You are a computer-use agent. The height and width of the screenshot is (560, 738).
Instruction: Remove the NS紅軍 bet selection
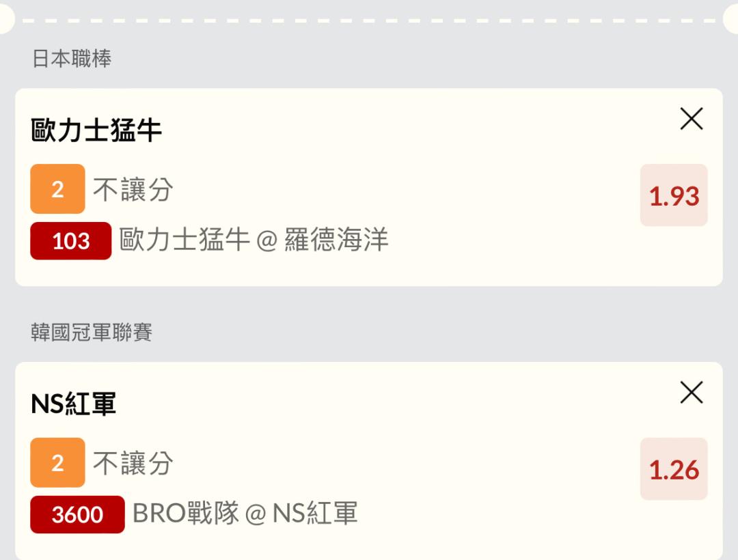692,393
